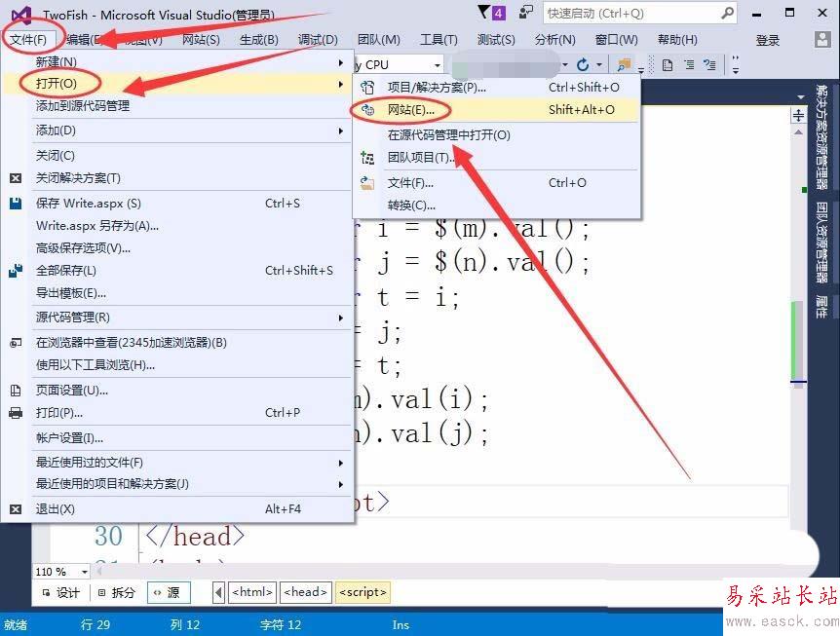
Task: Click the open file folder icon
Action: click(367, 183)
